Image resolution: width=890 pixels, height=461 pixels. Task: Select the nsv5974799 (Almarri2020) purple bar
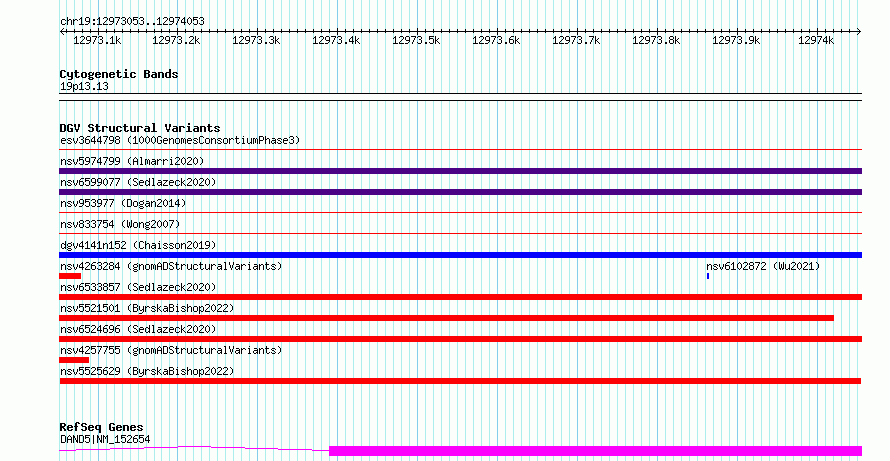[460, 171]
